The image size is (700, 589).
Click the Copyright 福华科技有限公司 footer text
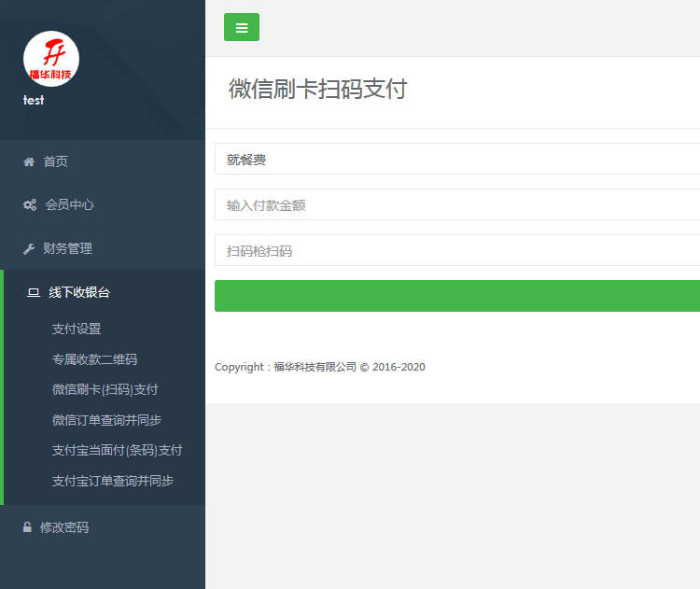click(319, 367)
